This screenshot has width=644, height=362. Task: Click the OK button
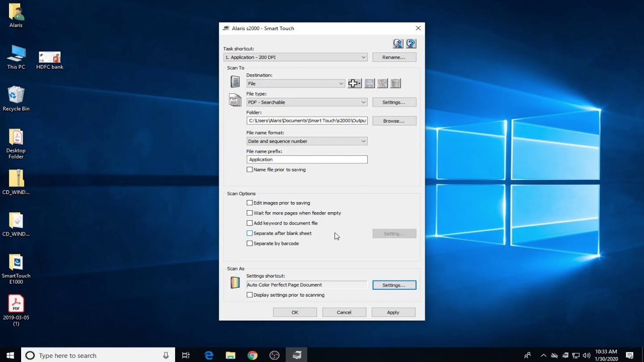coord(295,312)
